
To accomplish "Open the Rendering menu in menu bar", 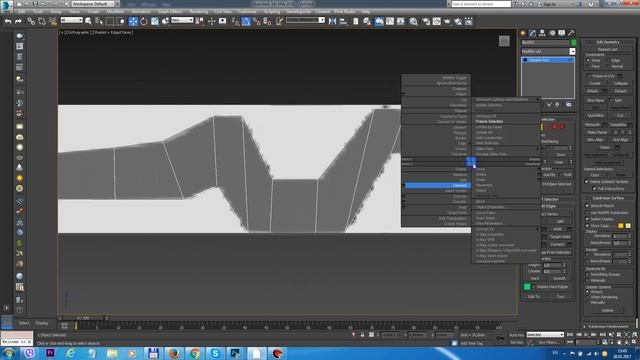I will [x=198, y=11].
